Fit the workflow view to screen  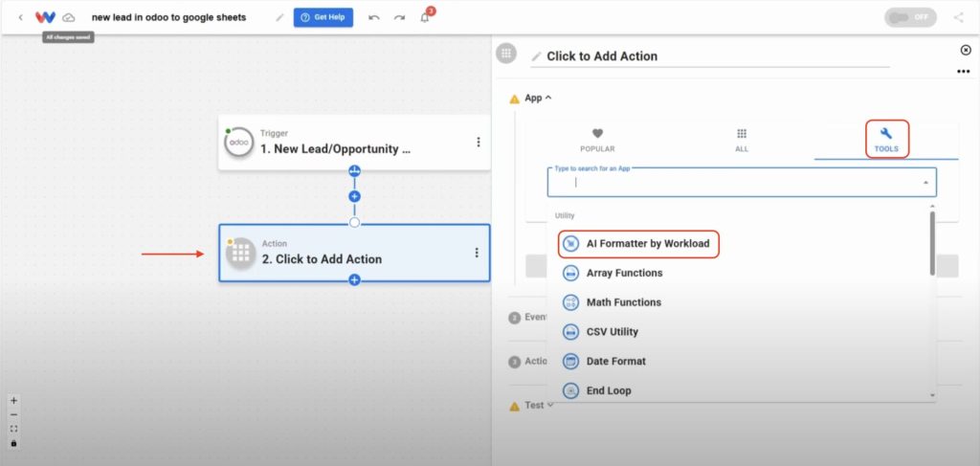click(x=13, y=429)
